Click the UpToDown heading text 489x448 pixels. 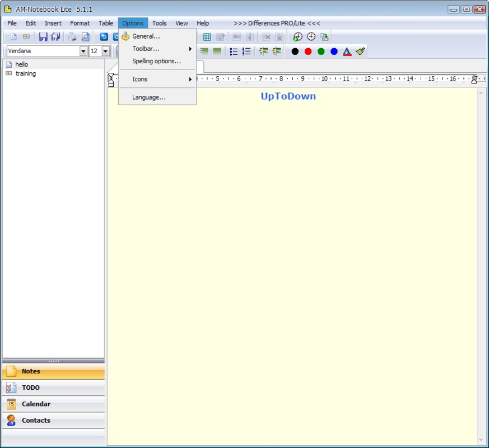click(288, 96)
